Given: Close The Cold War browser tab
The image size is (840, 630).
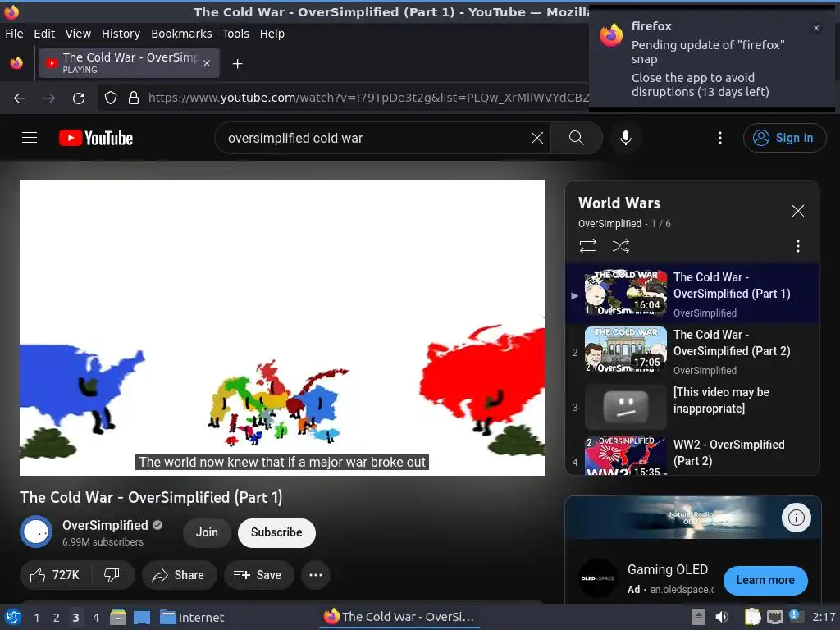Looking at the screenshot, I should coord(207,63).
